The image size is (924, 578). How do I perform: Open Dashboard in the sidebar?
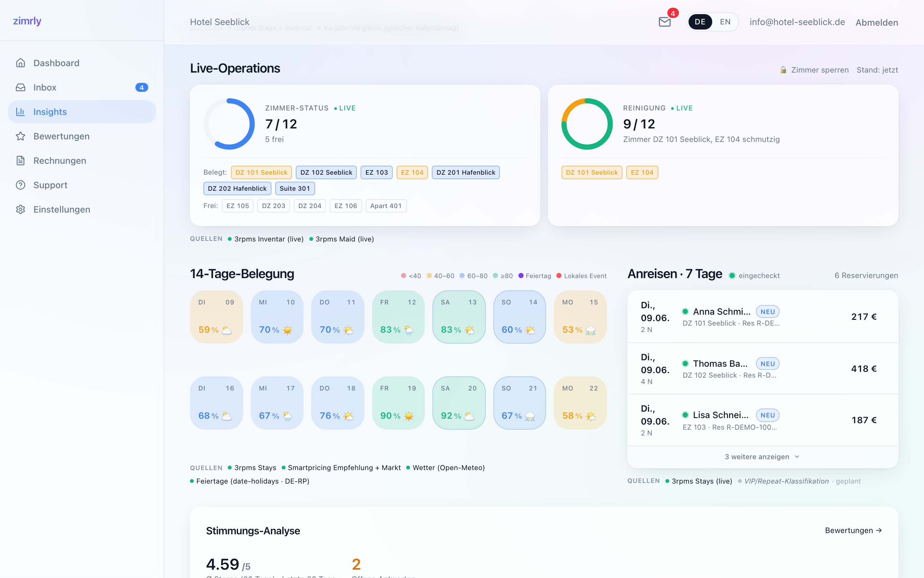82,63
